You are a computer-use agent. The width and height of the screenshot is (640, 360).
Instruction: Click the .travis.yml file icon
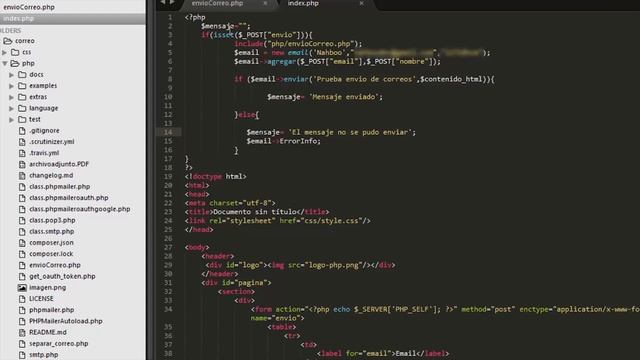[22, 153]
